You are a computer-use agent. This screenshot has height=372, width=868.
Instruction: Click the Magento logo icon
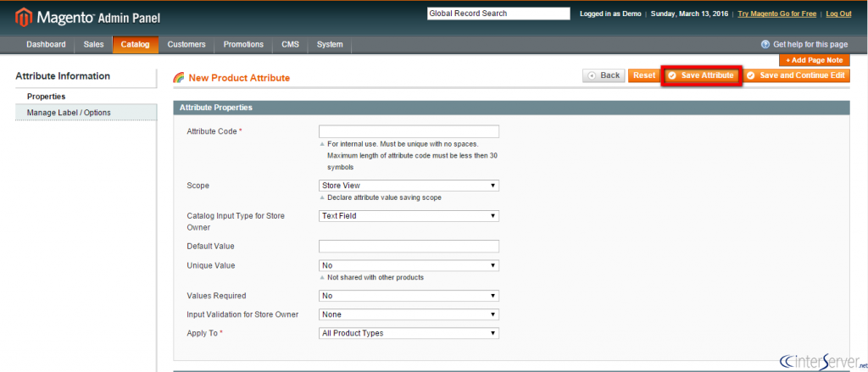[24, 19]
